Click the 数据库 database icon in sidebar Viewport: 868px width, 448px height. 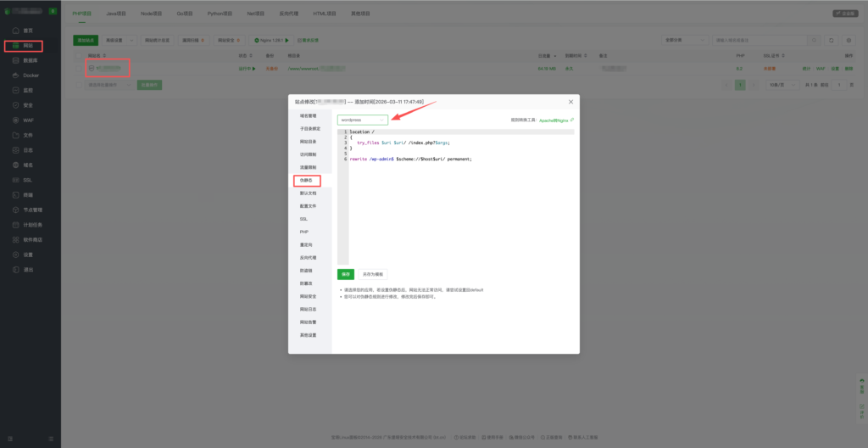15,60
